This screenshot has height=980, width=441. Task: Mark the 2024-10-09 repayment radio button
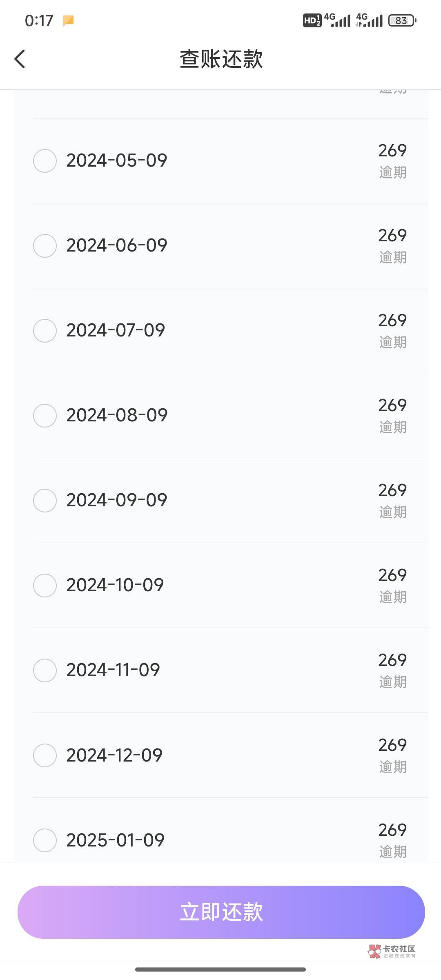(45, 585)
